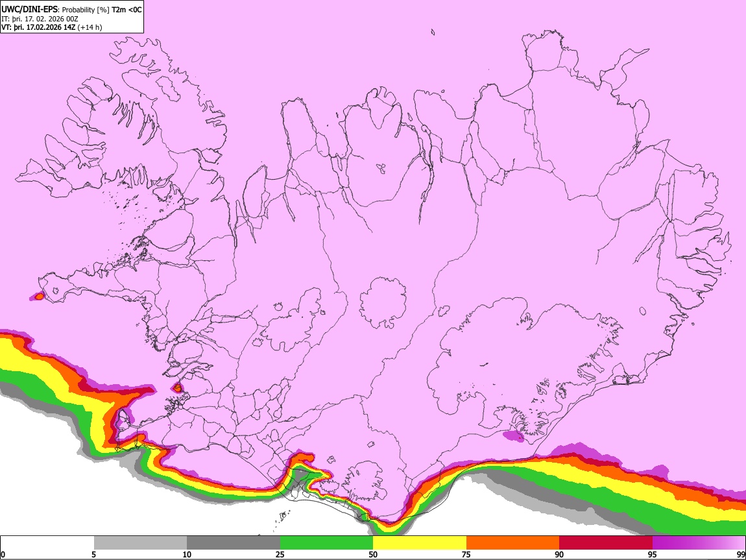
Task: Click the white 0–5% legend color band
Action: click(x=47, y=543)
